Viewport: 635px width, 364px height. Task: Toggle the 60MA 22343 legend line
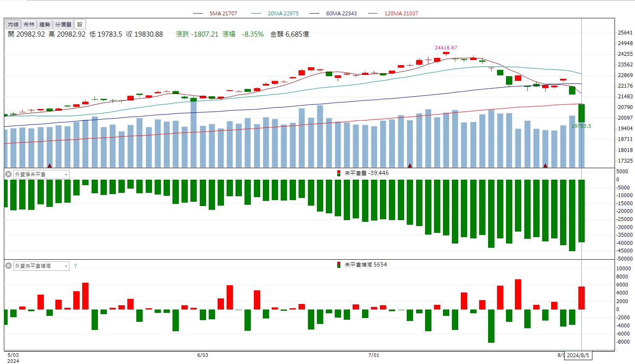[x=333, y=13]
